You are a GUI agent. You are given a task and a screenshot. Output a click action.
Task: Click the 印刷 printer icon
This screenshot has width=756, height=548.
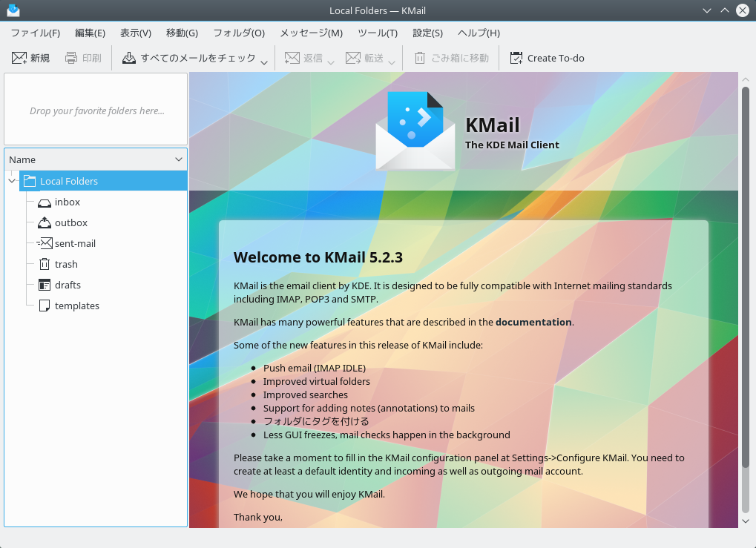coord(71,57)
